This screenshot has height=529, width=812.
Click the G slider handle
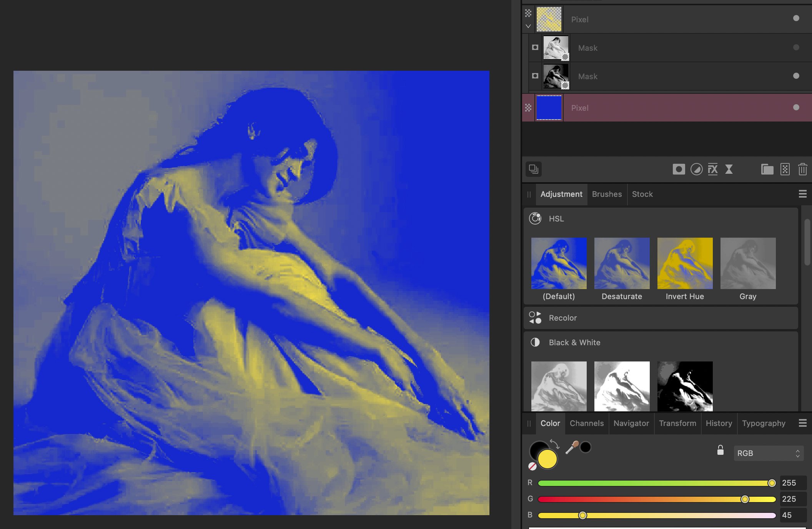[x=745, y=499]
